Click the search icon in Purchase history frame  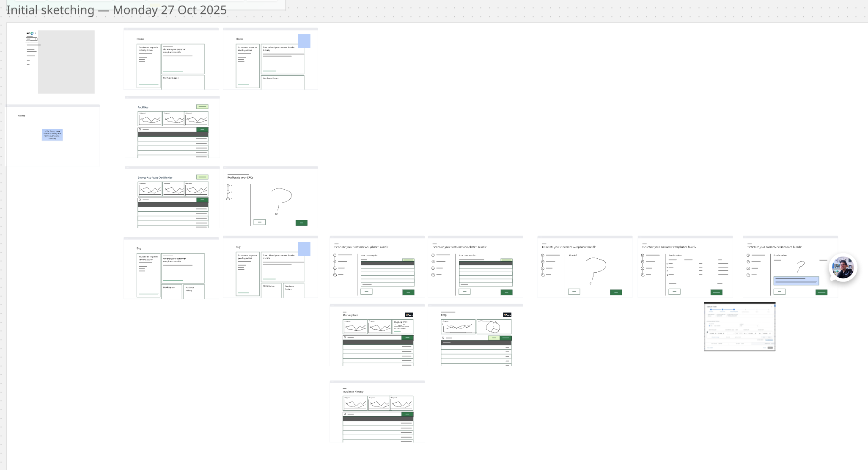[345, 414]
